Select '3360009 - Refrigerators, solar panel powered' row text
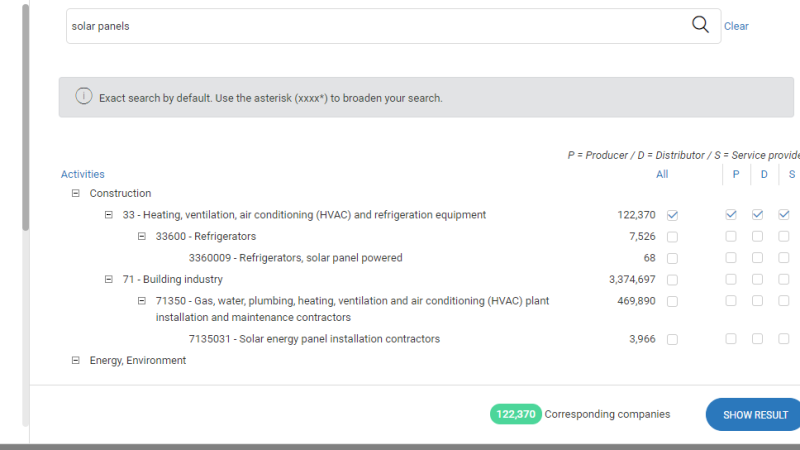Viewport: 800px width, 450px height. (295, 258)
